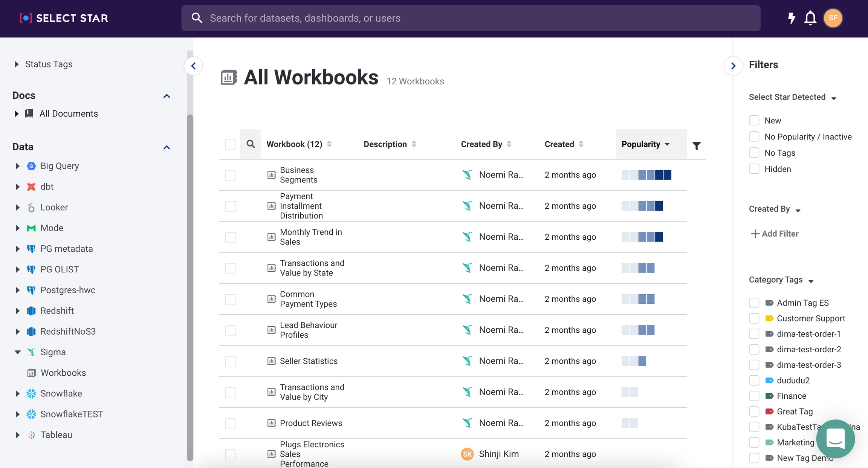The image size is (868, 468).
Task: Click the SF user avatar
Action: point(833,18)
